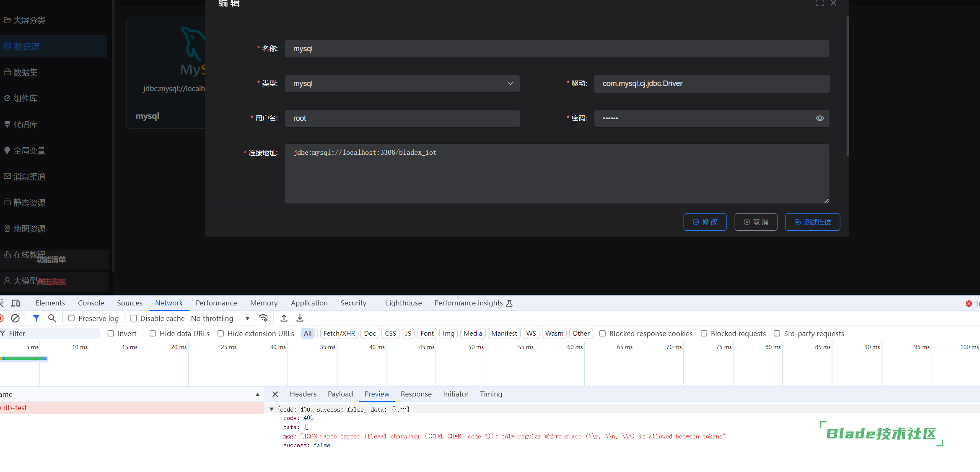Open the Response tab of the request
The width and height of the screenshot is (980, 472).
tap(416, 394)
